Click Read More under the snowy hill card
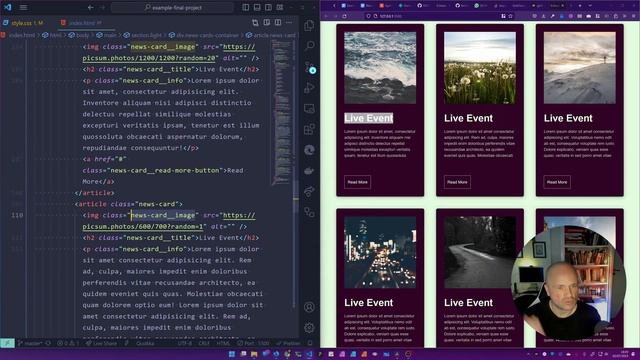This screenshot has height=360, width=640. click(x=557, y=182)
